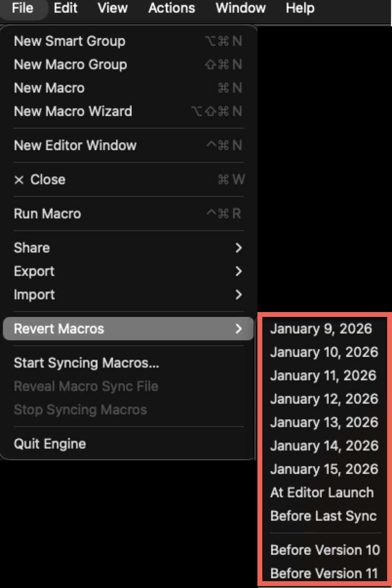
Task: Select Quit Engine
Action: (x=50, y=444)
